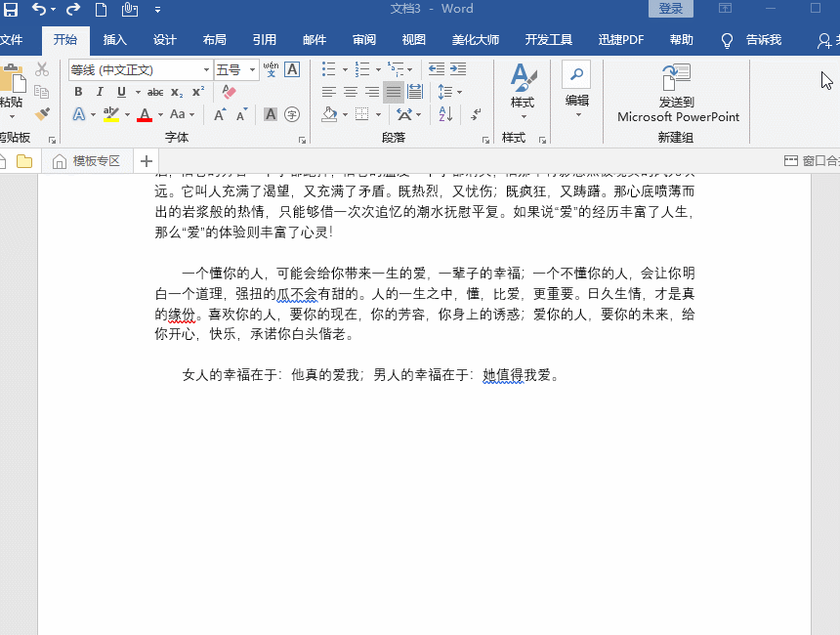Open the font color red swatch
The width and height of the screenshot is (840, 635).
click(144, 114)
